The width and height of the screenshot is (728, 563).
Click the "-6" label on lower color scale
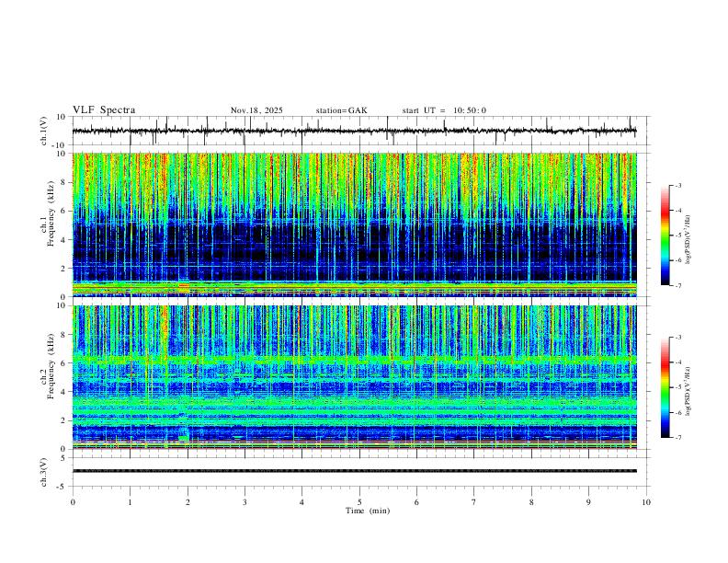pos(677,412)
